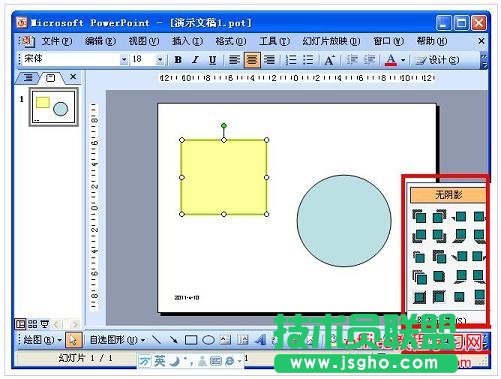Toggle Underline formatting
501x379 pixels.
[212, 60]
